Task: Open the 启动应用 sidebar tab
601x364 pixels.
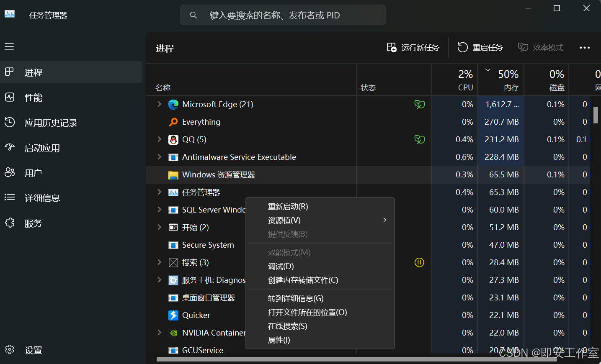Action: pos(71,148)
